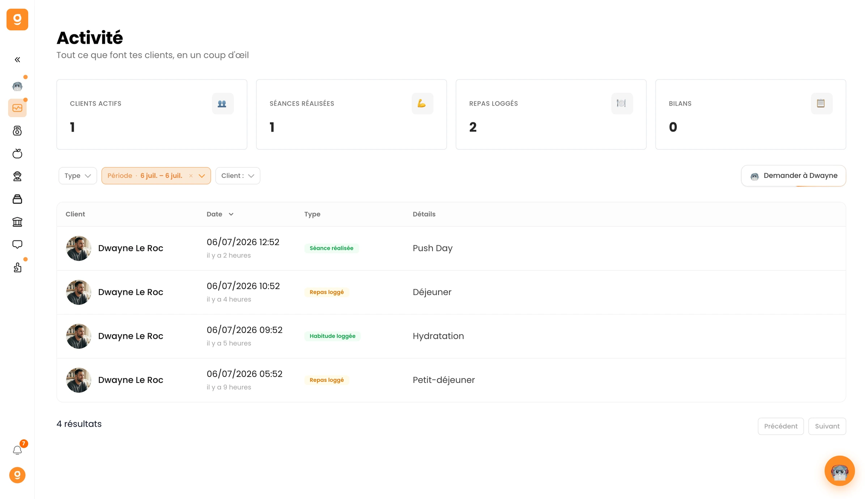Sort by the Date column header

[220, 214]
